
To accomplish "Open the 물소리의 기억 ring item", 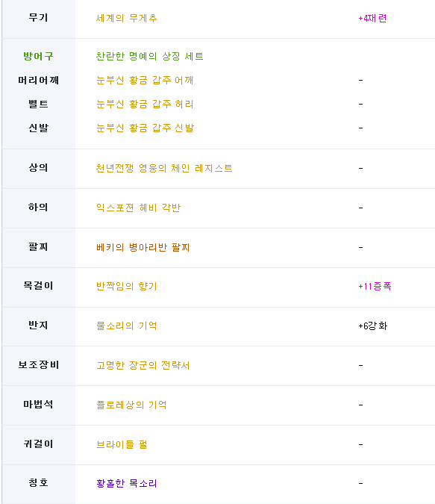I will [127, 326].
